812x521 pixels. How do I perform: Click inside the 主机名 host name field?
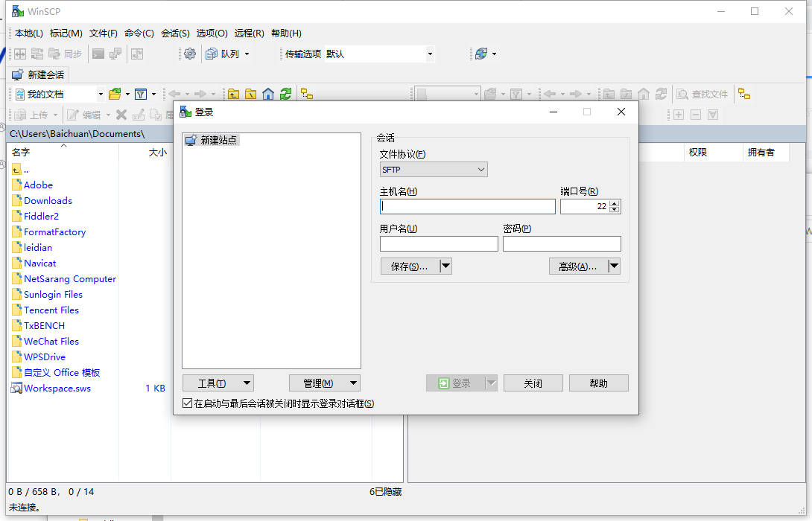click(x=467, y=206)
